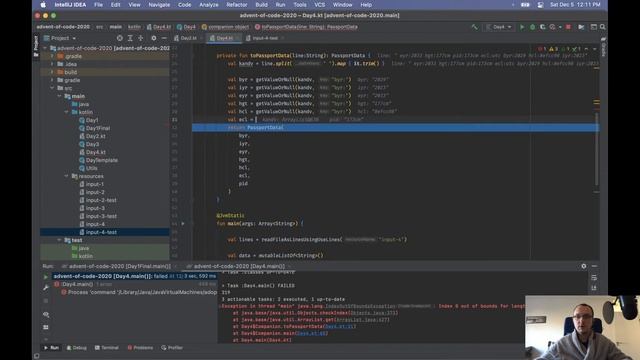This screenshot has height=360, width=640.
Task: Open Problems tool window button
Action: pyautogui.click(x=140, y=348)
